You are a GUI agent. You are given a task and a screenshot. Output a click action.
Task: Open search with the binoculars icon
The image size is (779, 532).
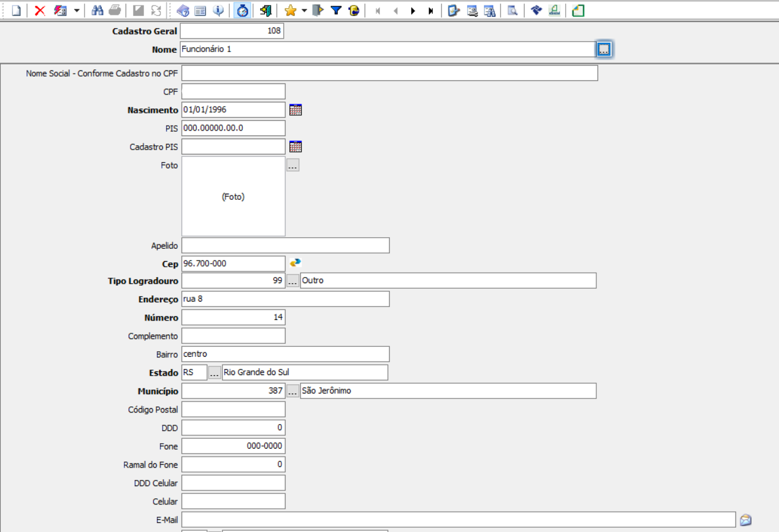[x=97, y=10]
